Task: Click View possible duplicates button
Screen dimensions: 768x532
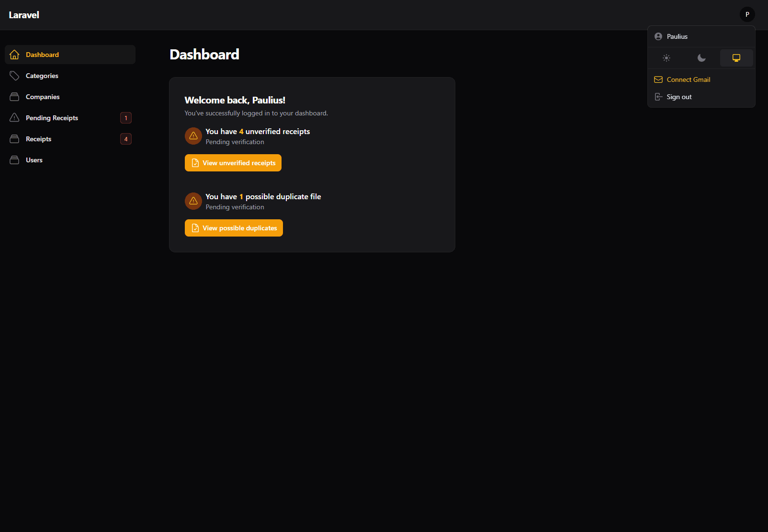Action: coord(234,228)
